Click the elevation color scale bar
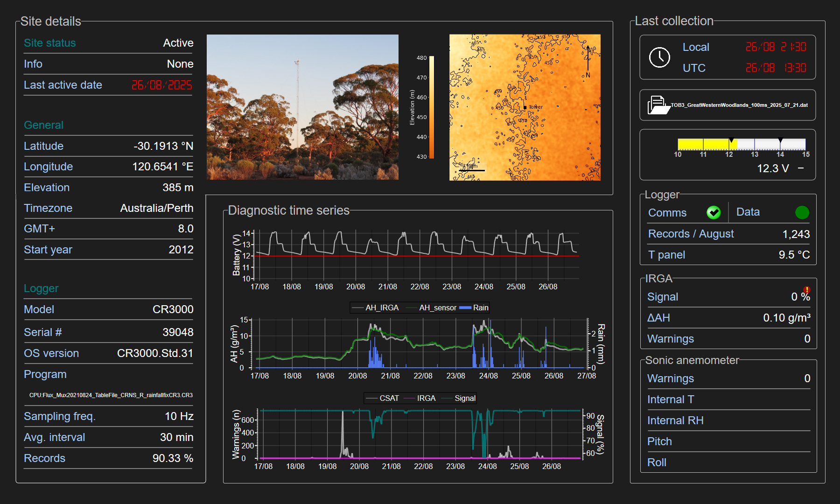The width and height of the screenshot is (840, 504). click(432, 107)
